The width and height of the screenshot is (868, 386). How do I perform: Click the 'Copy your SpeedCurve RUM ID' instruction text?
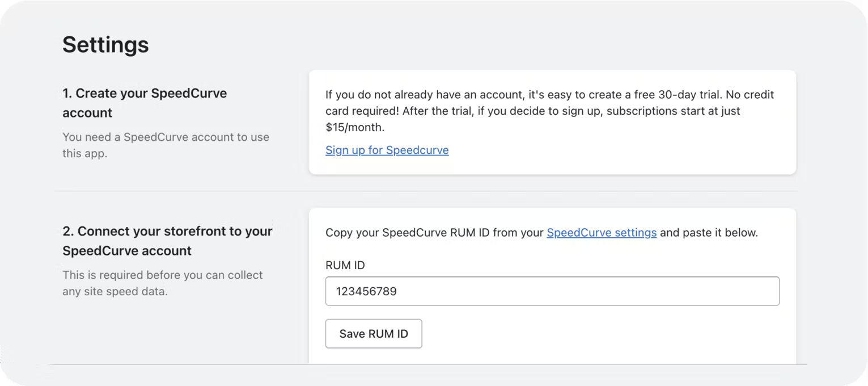coord(541,233)
